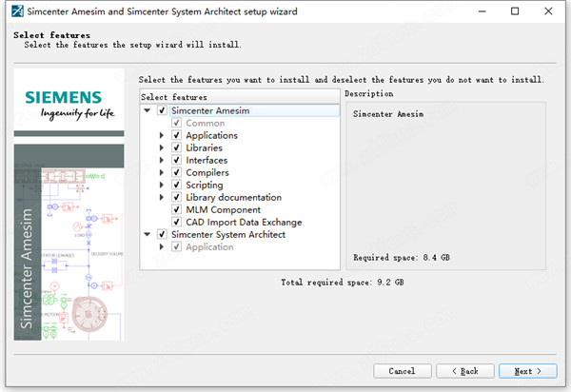Go back with the Back button
The width and height of the screenshot is (571, 392).
[465, 371]
